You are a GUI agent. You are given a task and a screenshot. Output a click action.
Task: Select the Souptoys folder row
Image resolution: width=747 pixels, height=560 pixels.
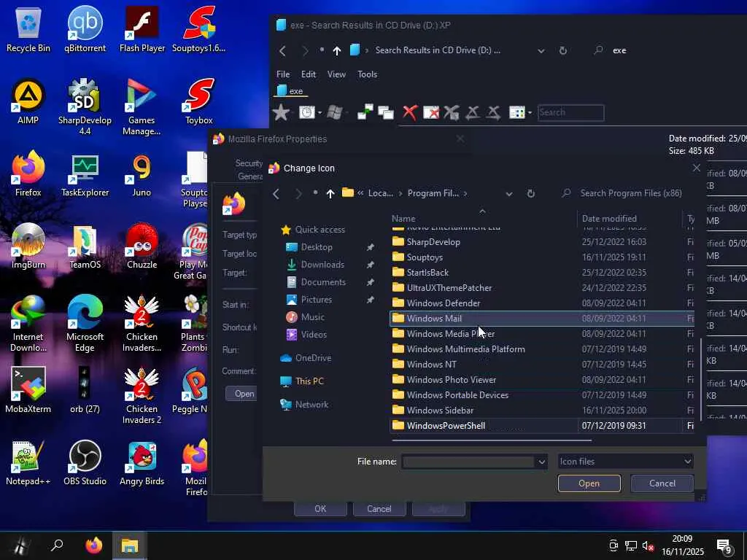click(x=542, y=257)
